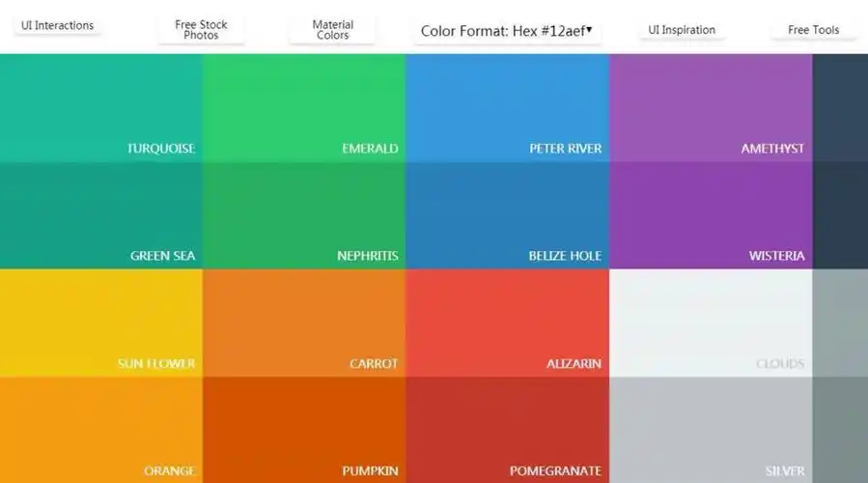Click the Alizarin red swatch
The height and width of the screenshot is (483, 868).
click(x=507, y=323)
